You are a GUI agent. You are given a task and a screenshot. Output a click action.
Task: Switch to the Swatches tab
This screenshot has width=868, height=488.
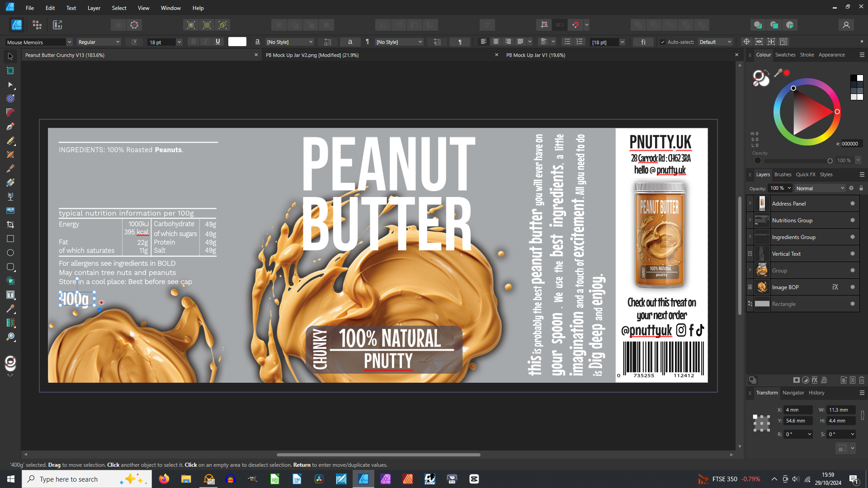pos(785,55)
